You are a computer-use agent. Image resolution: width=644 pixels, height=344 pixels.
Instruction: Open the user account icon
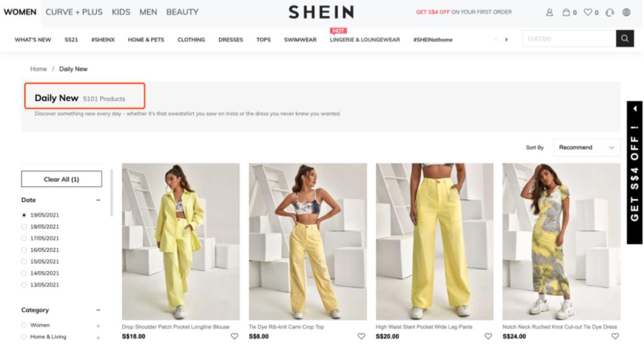click(x=549, y=13)
